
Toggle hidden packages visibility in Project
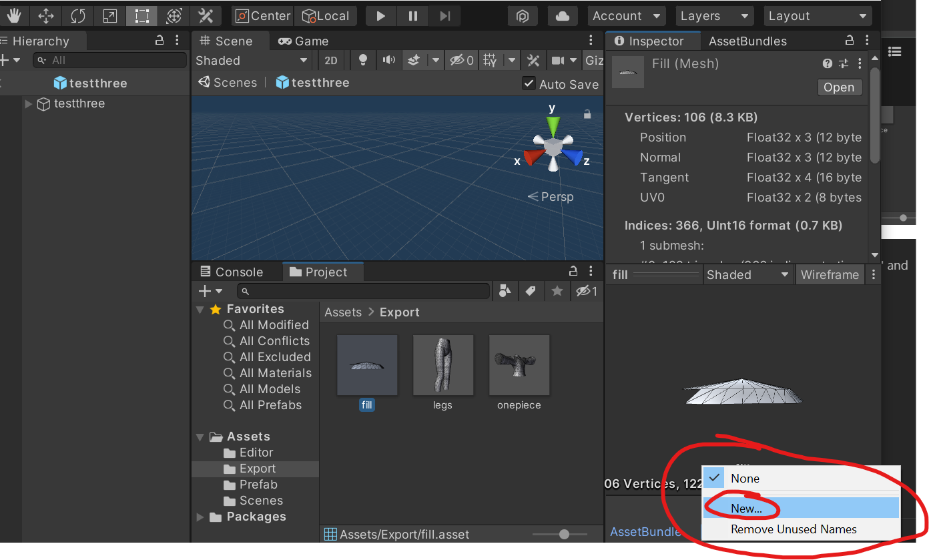click(x=587, y=291)
